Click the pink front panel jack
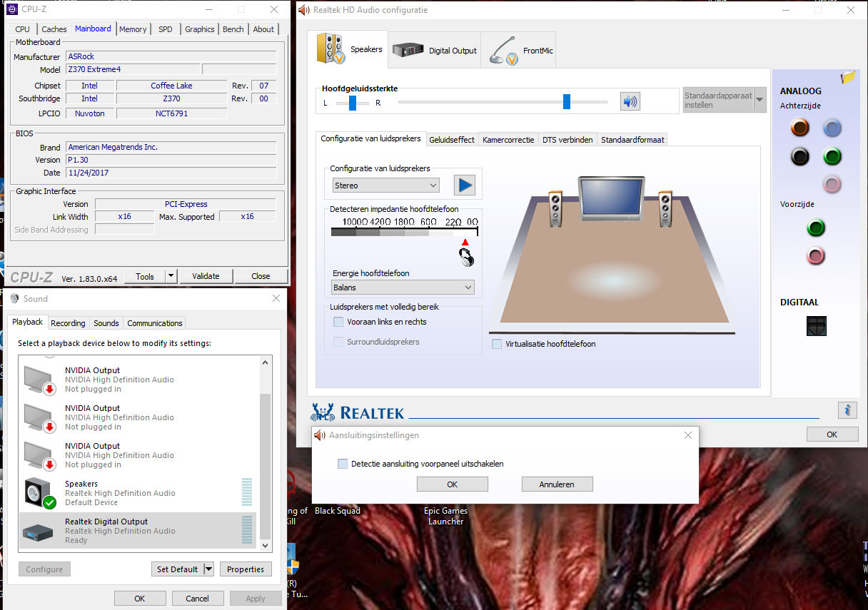Image resolution: width=868 pixels, height=610 pixels. [816, 255]
